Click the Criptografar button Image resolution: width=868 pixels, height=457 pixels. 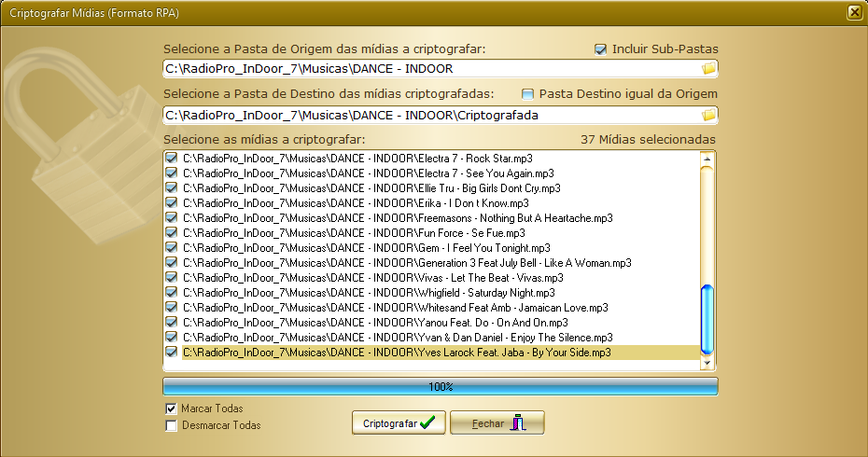click(399, 423)
